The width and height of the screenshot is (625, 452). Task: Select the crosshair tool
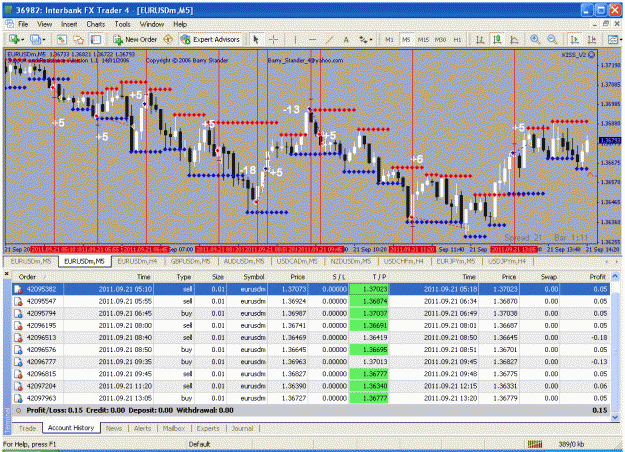click(273, 39)
